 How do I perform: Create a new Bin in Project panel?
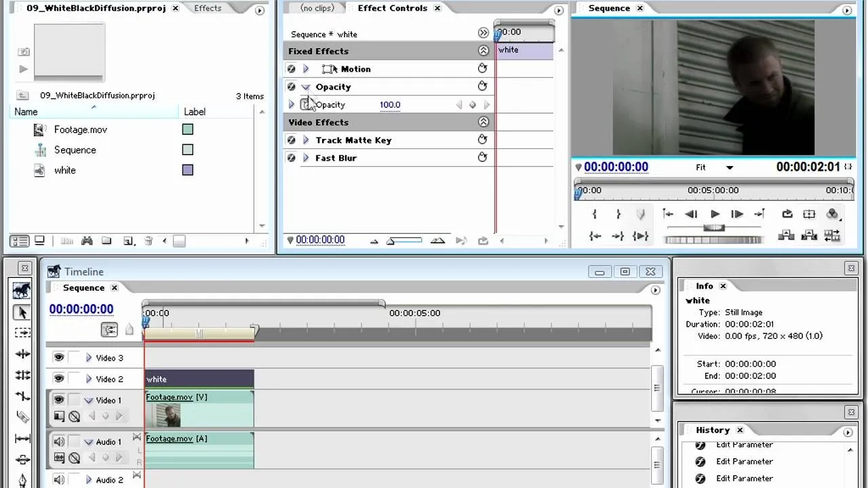click(x=107, y=241)
